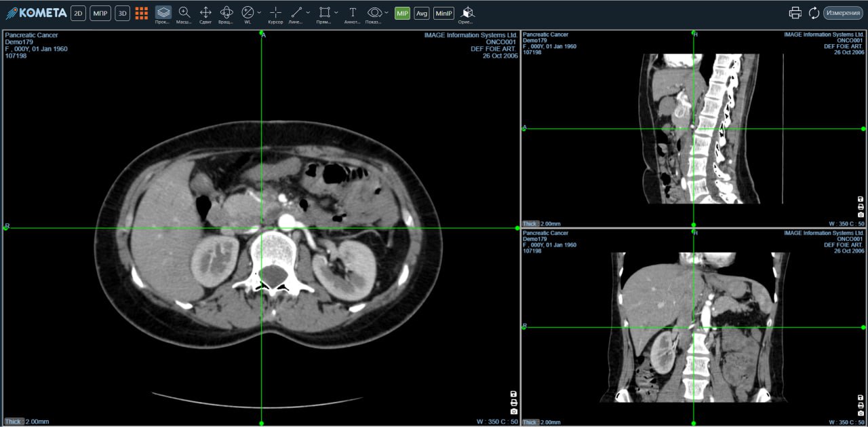The height and width of the screenshot is (427, 868).
Task: Switch to МПР multiplanar mode
Action: click(x=100, y=13)
